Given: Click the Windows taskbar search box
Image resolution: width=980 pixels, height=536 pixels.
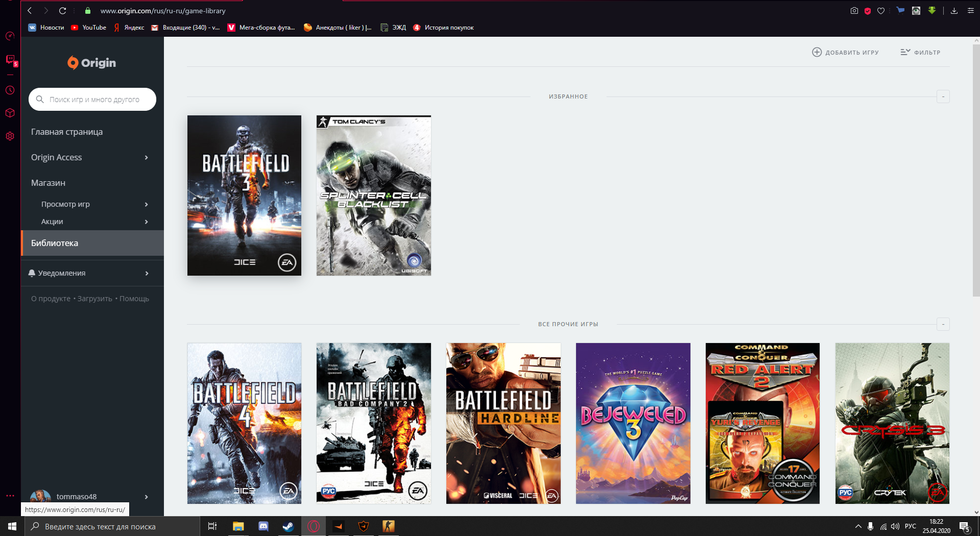Looking at the screenshot, I should pos(112,526).
